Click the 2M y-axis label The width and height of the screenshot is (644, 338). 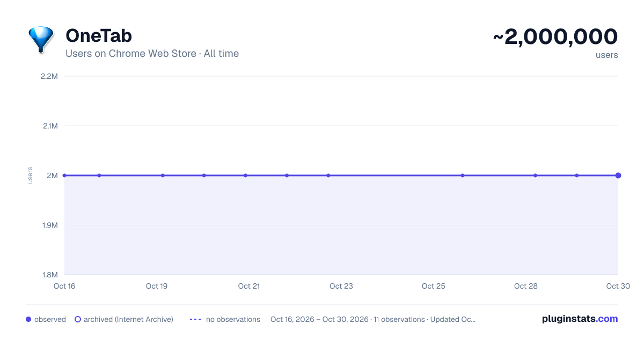pyautogui.click(x=52, y=175)
